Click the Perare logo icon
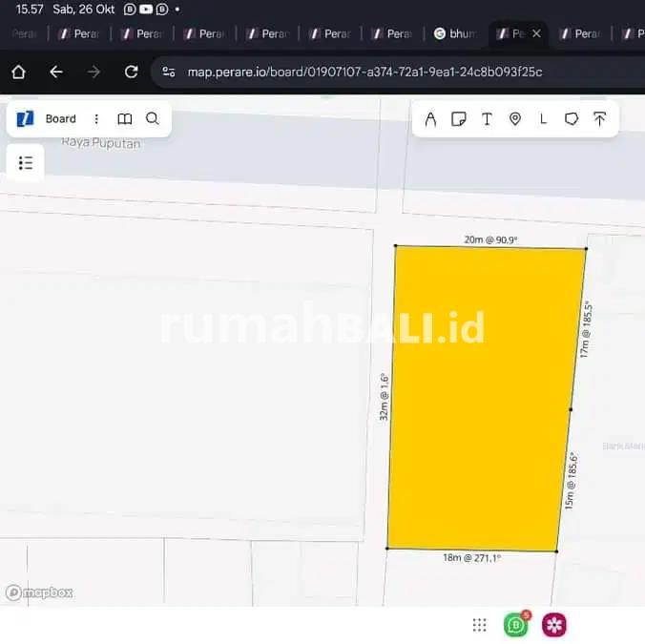 click(25, 119)
